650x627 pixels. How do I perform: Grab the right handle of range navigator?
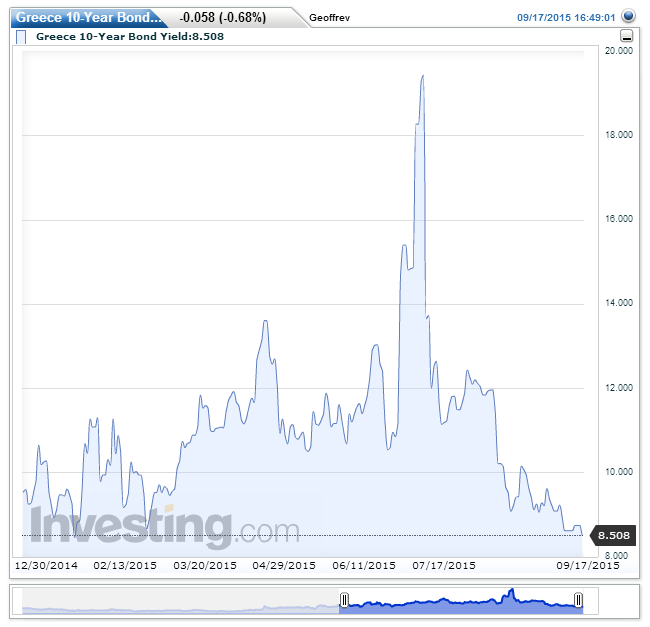578,600
